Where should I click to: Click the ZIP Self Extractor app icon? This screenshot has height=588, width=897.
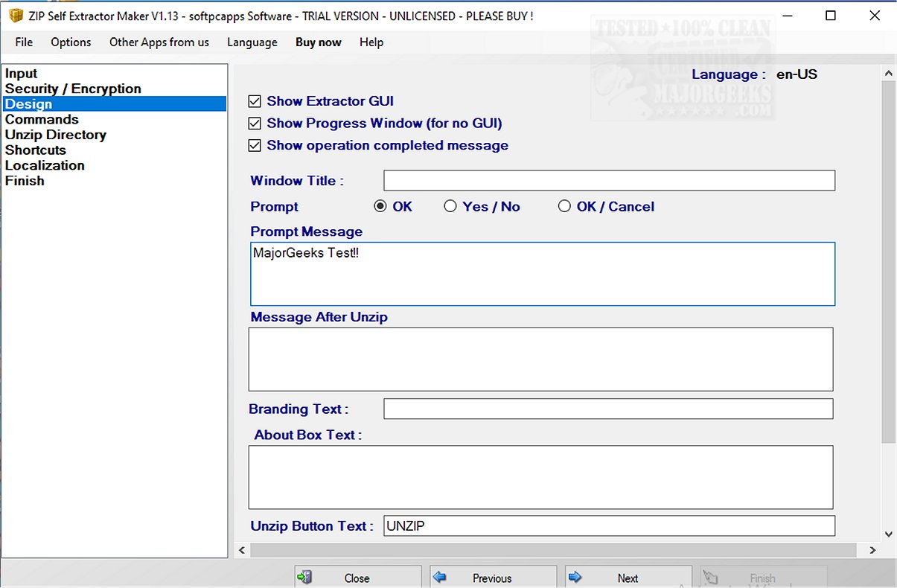[15, 16]
